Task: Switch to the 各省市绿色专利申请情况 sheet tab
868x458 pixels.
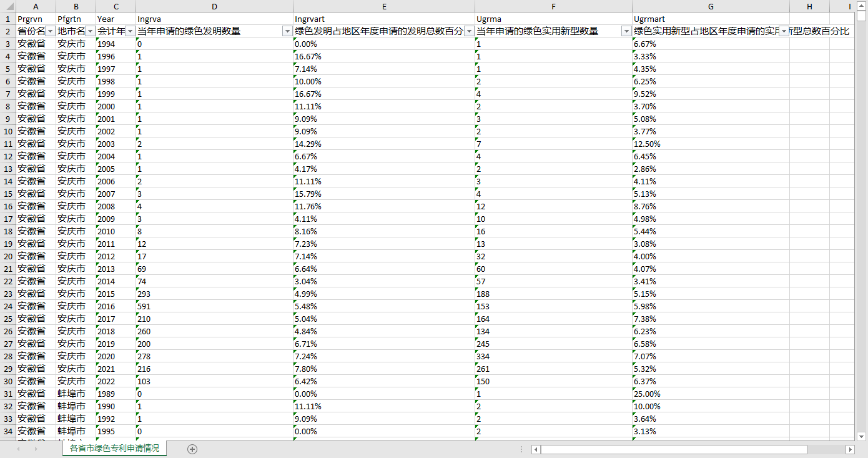Action: [x=114, y=449]
